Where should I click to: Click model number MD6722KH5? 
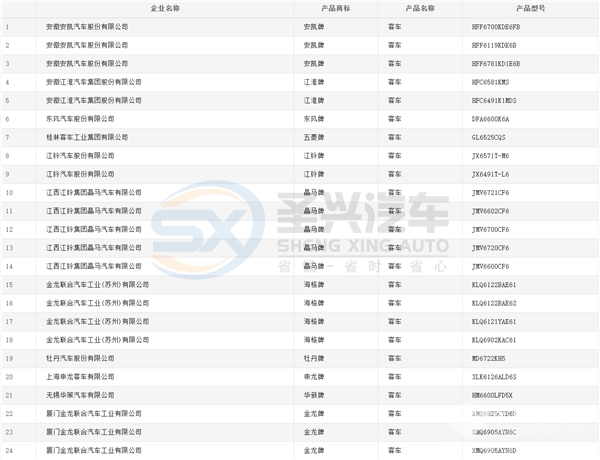489,358
